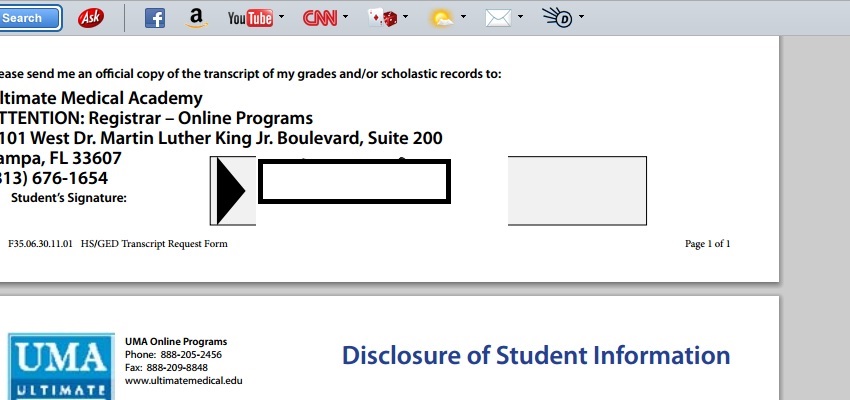Expand the games dropdown arrow

[405, 16]
